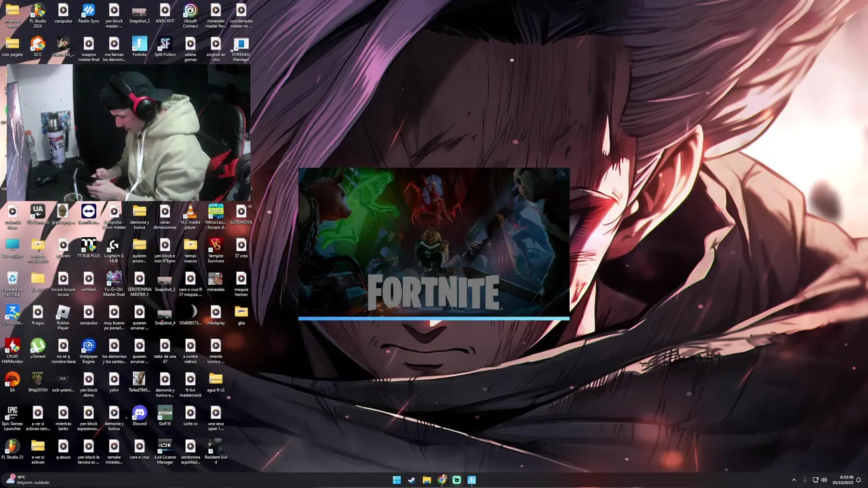
Task: Open the 3uTools desktop shortcut
Action: click(x=12, y=315)
